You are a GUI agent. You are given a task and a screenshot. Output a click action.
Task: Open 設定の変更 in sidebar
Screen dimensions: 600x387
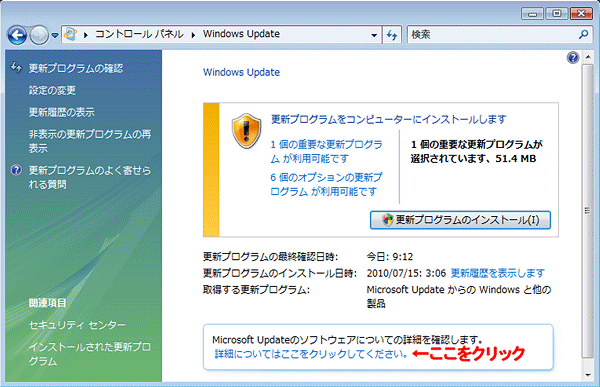pos(52,90)
